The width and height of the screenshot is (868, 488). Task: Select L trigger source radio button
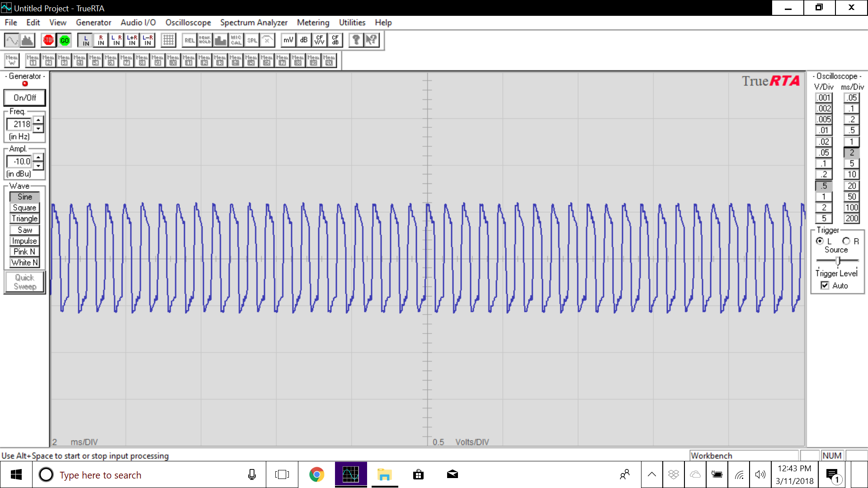click(x=820, y=241)
